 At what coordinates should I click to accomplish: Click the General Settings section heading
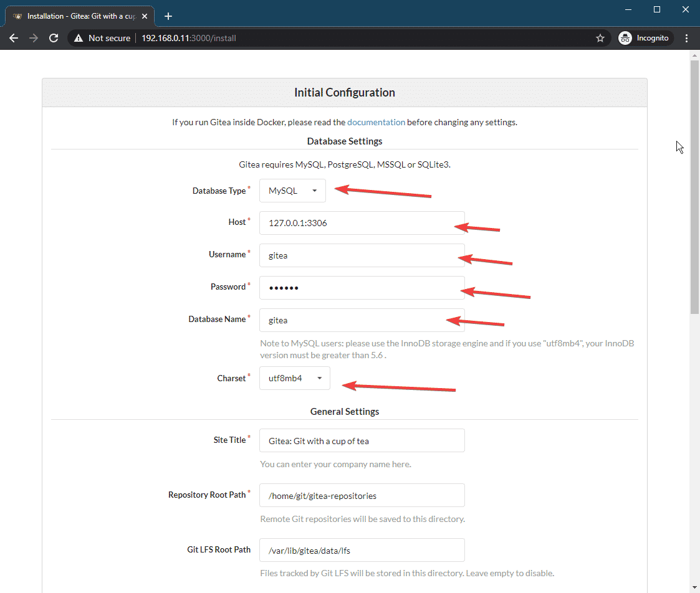coord(345,411)
